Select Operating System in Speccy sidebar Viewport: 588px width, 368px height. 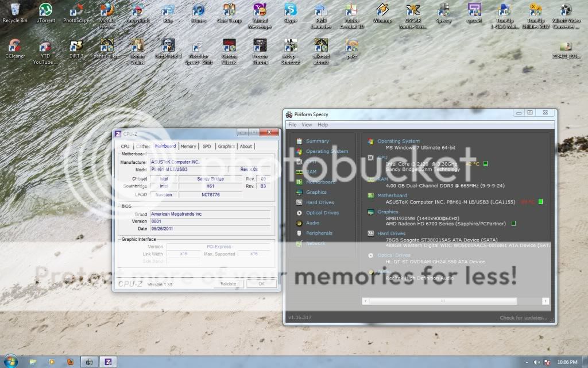(327, 151)
